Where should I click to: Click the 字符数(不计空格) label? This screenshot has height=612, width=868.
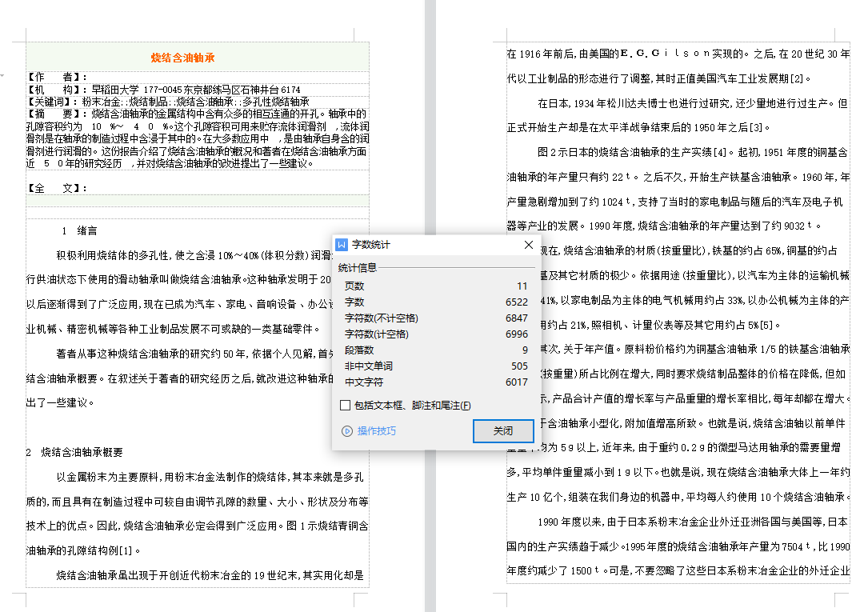pyautogui.click(x=381, y=318)
